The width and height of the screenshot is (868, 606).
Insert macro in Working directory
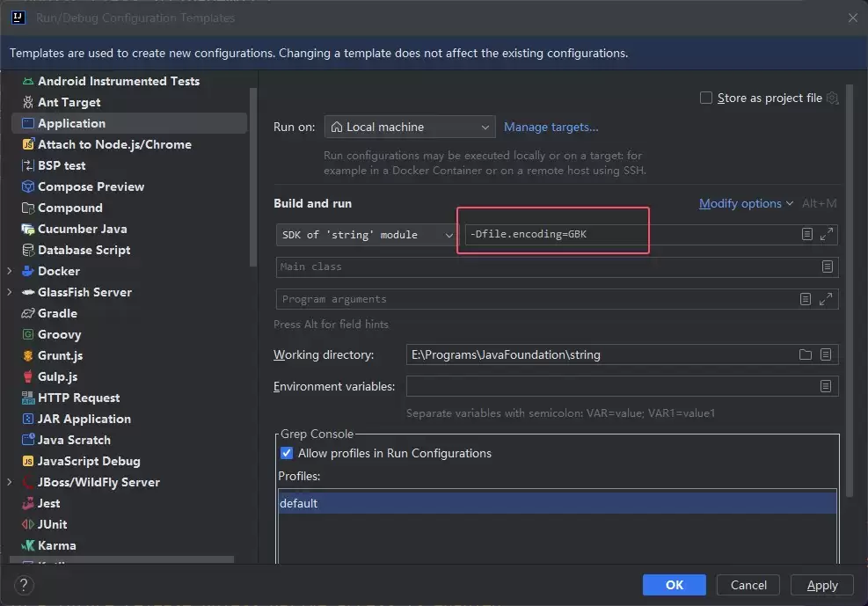[826, 354]
